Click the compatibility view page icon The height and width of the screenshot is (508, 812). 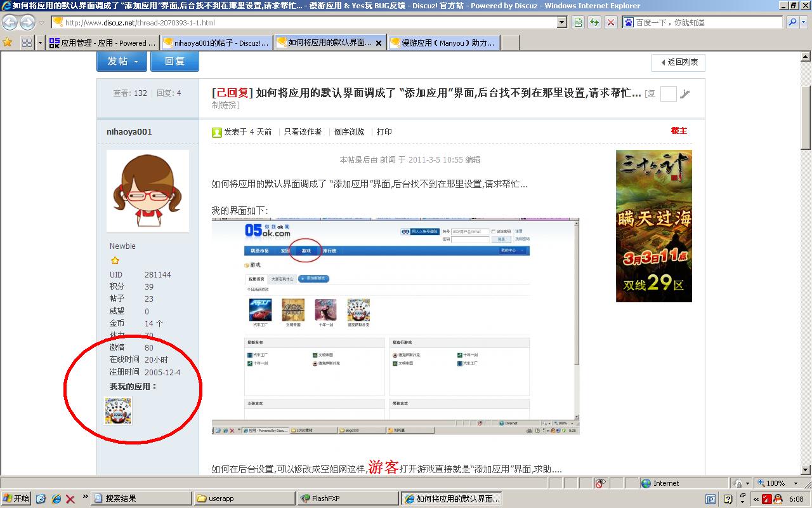[x=579, y=22]
